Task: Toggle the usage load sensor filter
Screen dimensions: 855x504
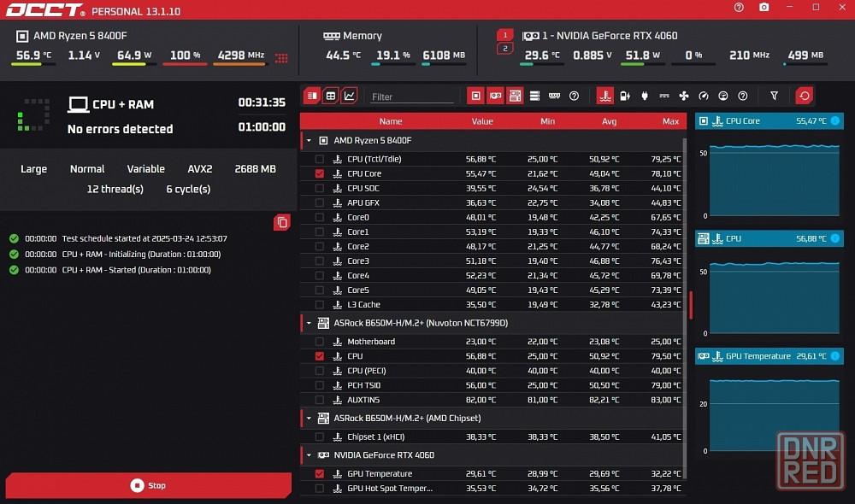Action: 723,96
